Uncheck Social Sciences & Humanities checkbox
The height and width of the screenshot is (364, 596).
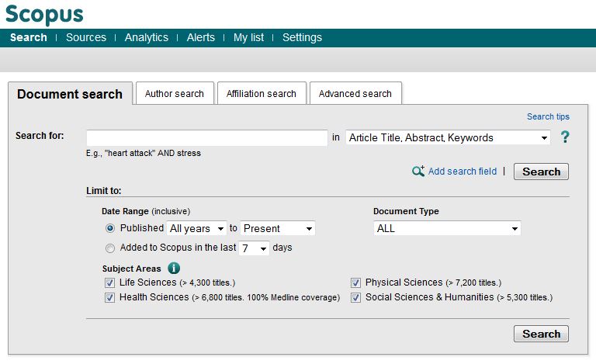click(x=355, y=297)
